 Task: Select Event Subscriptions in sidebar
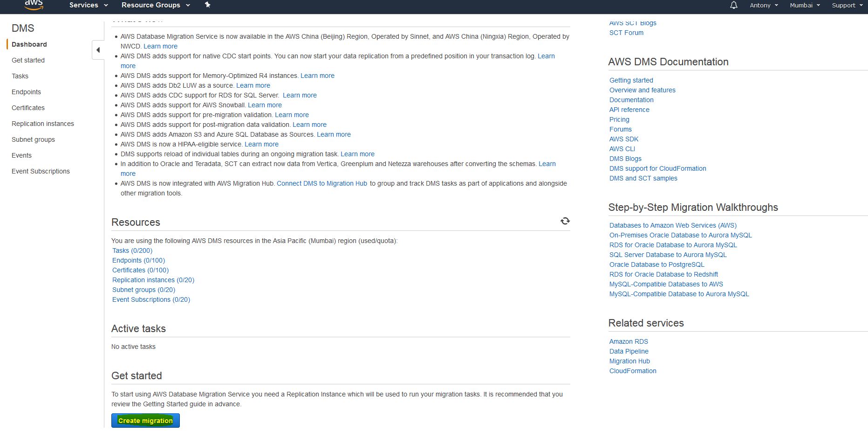click(41, 171)
